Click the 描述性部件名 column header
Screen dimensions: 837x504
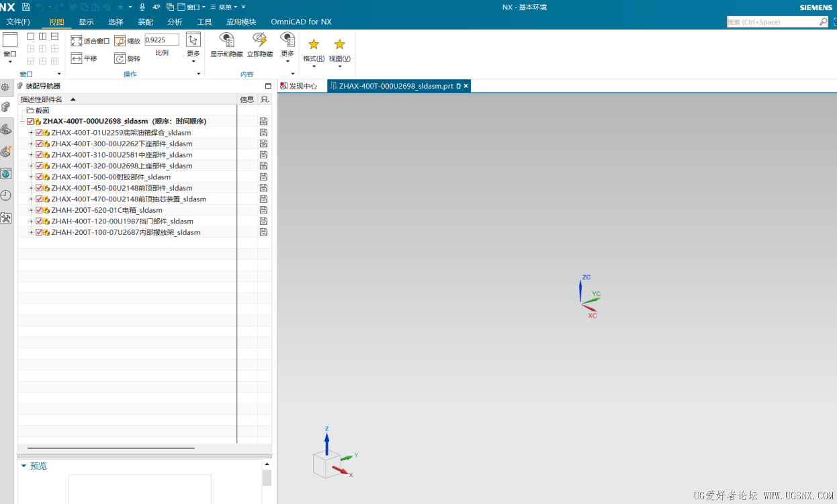pyautogui.click(x=42, y=99)
